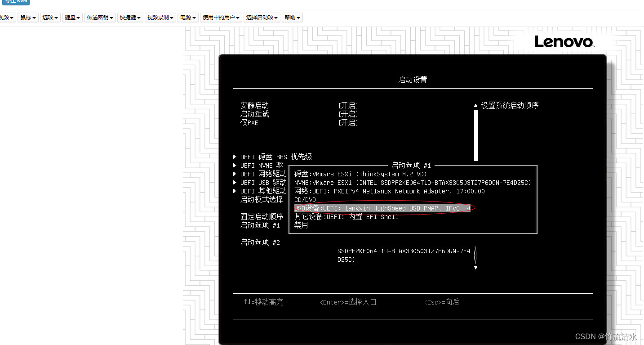Viewport: 644px width, 345px height.
Task: Select 网络:UEFI PXEIPv4 Mellanox Network Adapter option
Action: (x=389, y=191)
